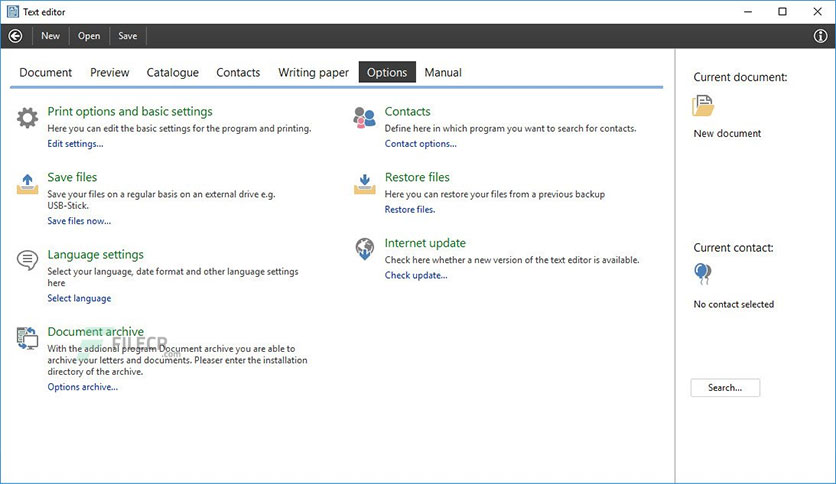Click the Contact options... link
This screenshot has width=836, height=484.
point(421,143)
